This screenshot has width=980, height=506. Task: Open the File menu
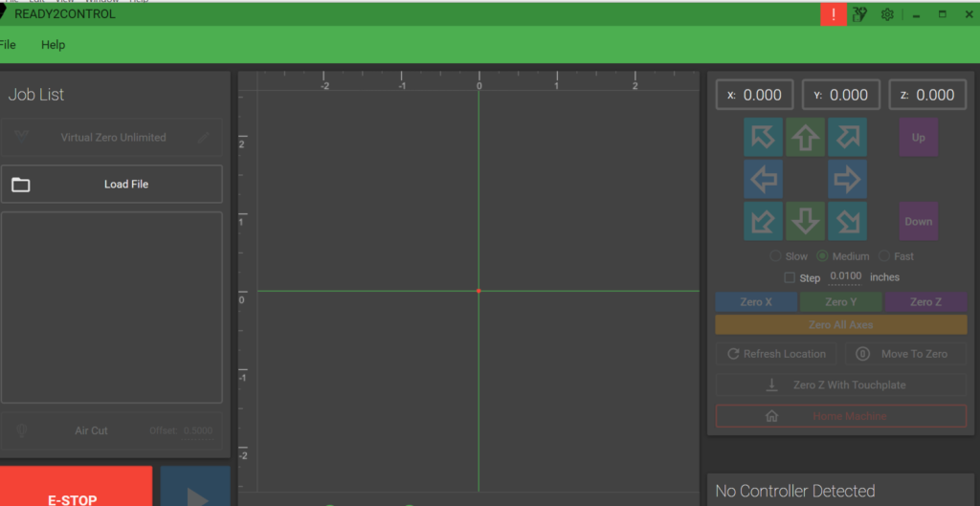pos(8,45)
